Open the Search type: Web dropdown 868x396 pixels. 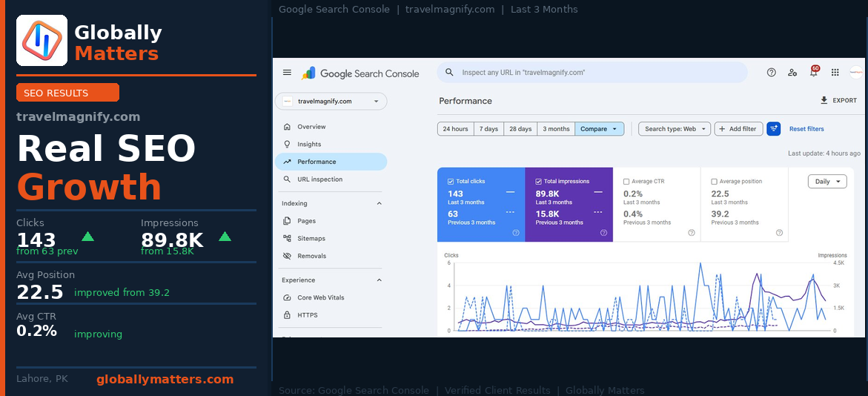675,128
